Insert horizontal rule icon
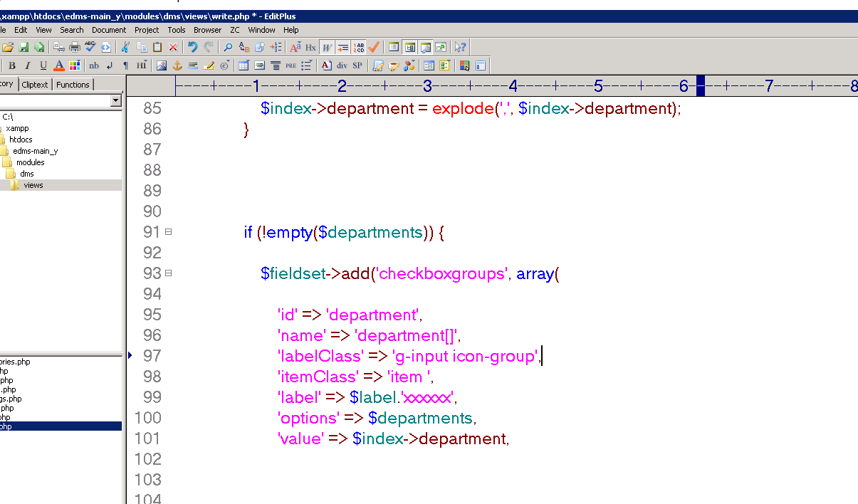The width and height of the screenshot is (858, 504). pyautogui.click(x=193, y=65)
